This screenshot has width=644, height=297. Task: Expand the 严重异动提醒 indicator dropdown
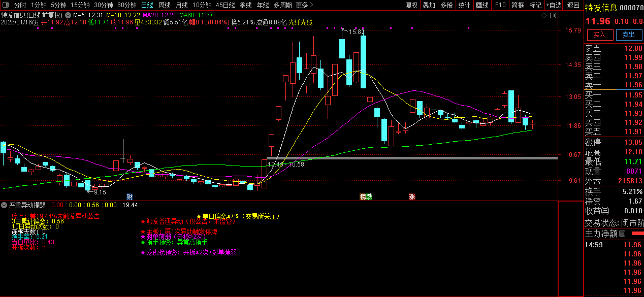(x=5, y=205)
